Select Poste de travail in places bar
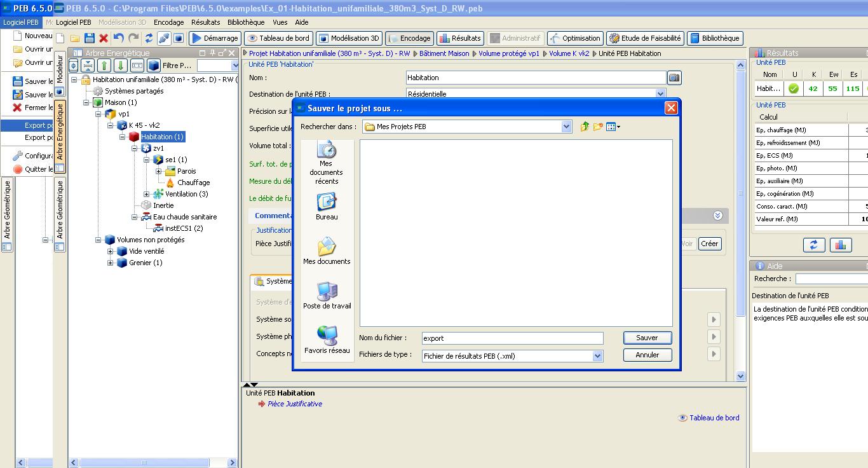Screen dimensions: 868x468 point(327,296)
